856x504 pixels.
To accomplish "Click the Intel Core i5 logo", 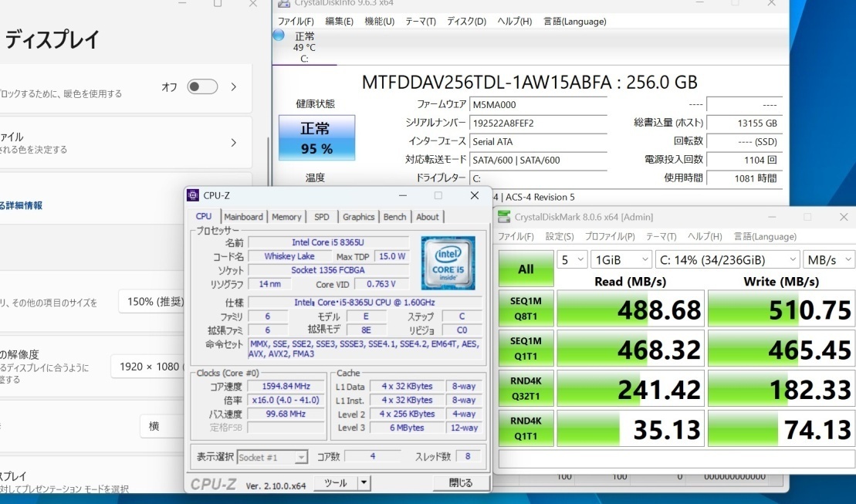I will tap(448, 262).
